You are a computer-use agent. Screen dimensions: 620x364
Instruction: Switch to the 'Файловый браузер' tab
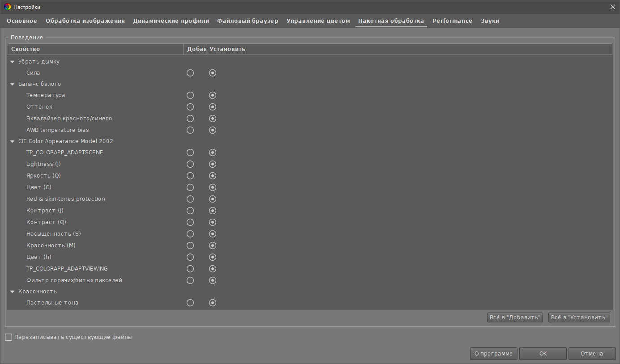248,21
